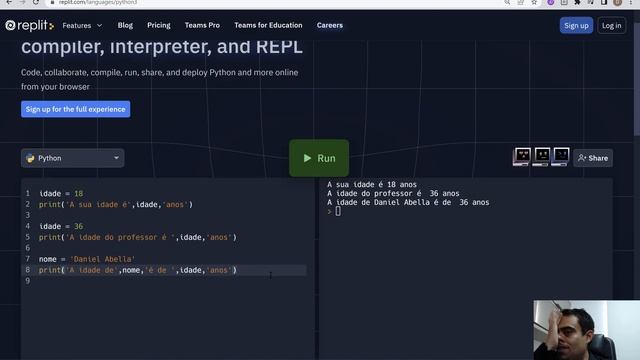
Task: Click console output 'A sua idade é 18 anos'
Action: [x=372, y=184]
